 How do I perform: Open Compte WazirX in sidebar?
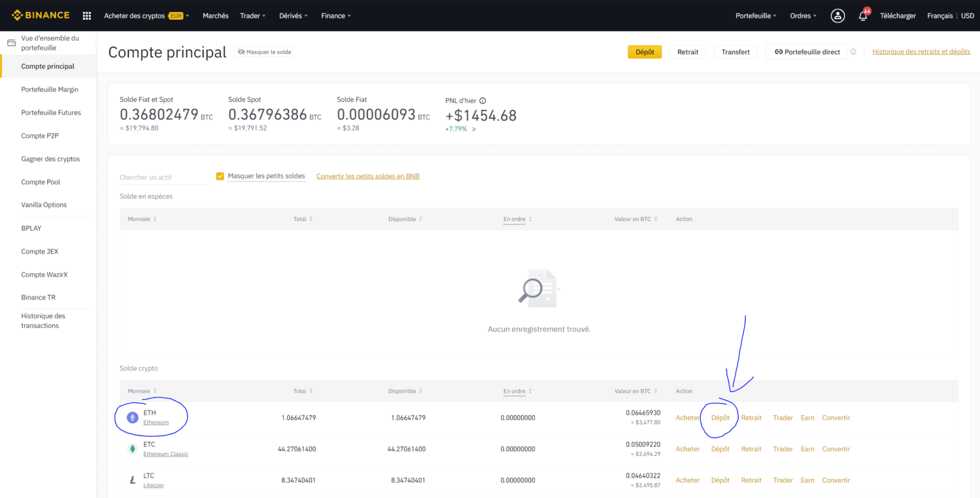(x=44, y=274)
